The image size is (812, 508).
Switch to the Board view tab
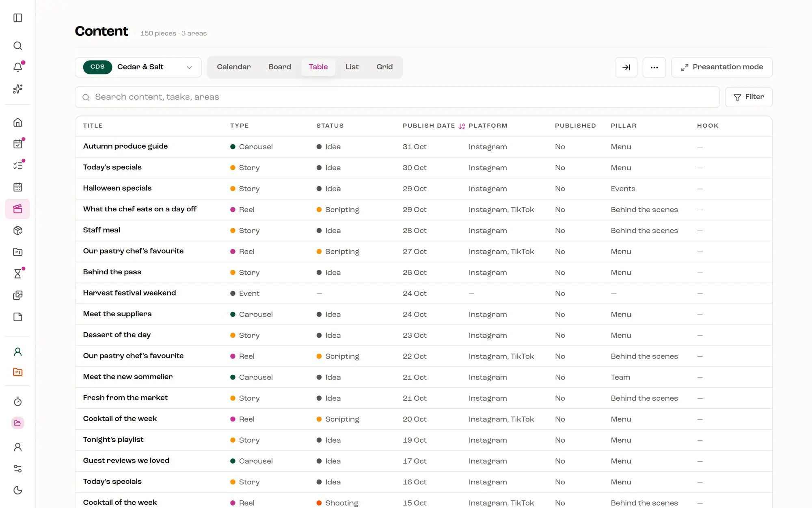coord(280,67)
